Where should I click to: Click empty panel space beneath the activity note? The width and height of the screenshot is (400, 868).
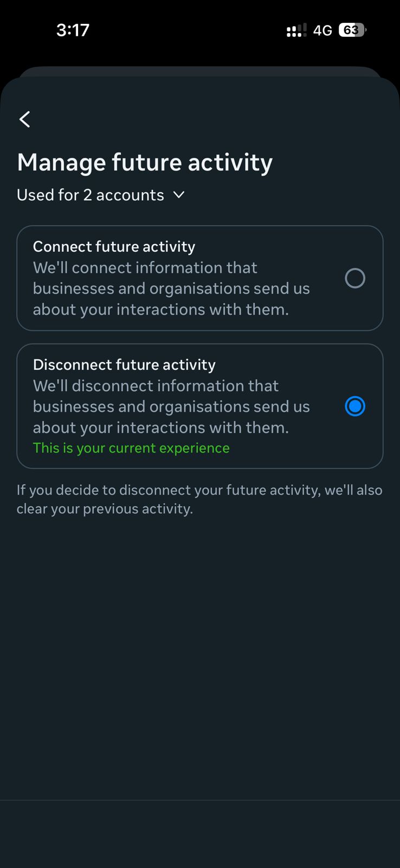[200, 651]
